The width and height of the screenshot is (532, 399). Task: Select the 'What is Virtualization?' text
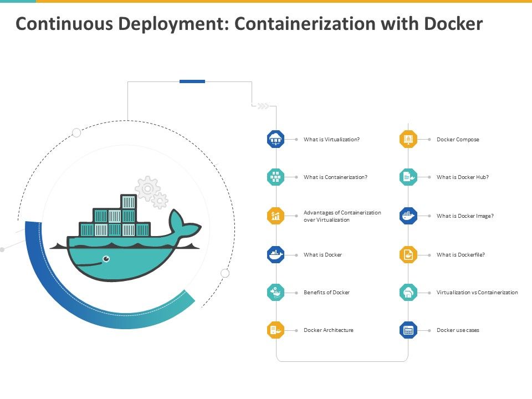pyautogui.click(x=331, y=140)
